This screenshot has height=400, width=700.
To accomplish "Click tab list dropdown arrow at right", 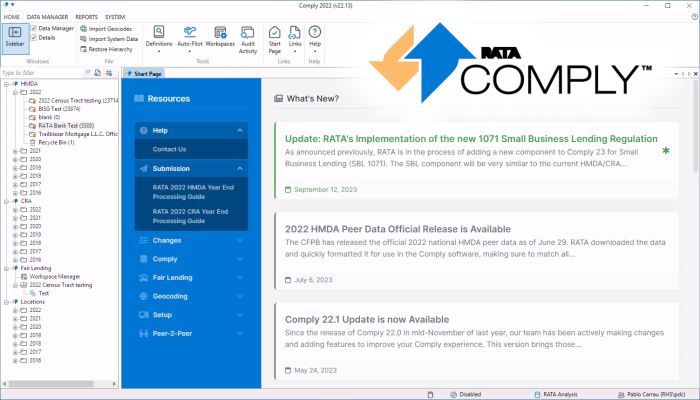I will [676, 74].
